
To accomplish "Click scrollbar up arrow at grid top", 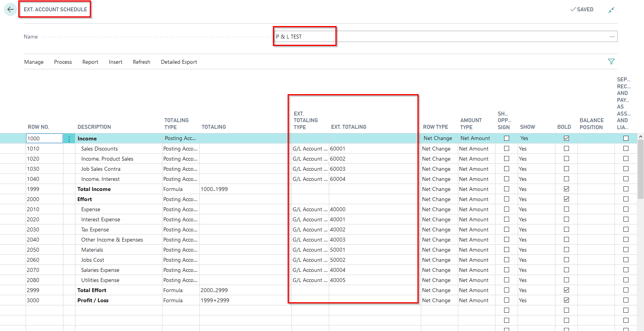I will pos(641,137).
